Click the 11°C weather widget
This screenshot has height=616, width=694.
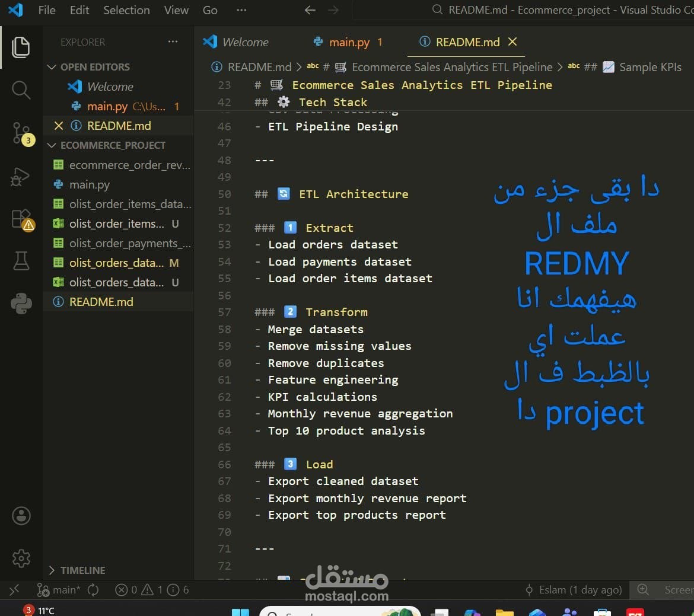[40, 611]
